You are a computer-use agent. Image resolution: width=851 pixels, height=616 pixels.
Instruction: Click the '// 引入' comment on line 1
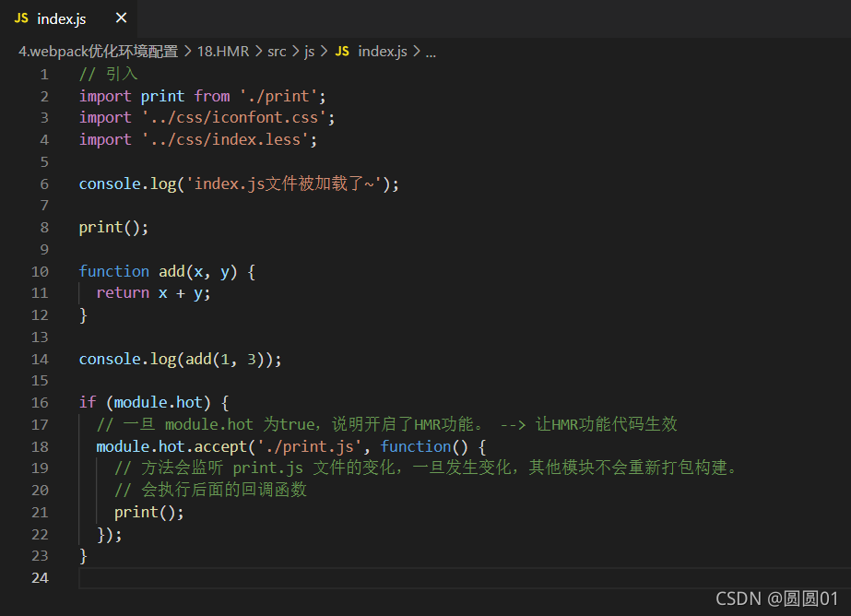point(109,75)
